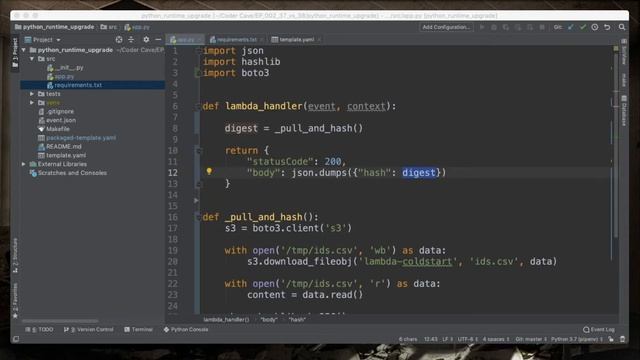
Task: Click the lambda_handler() breadcrumb below editor
Action: (226, 320)
